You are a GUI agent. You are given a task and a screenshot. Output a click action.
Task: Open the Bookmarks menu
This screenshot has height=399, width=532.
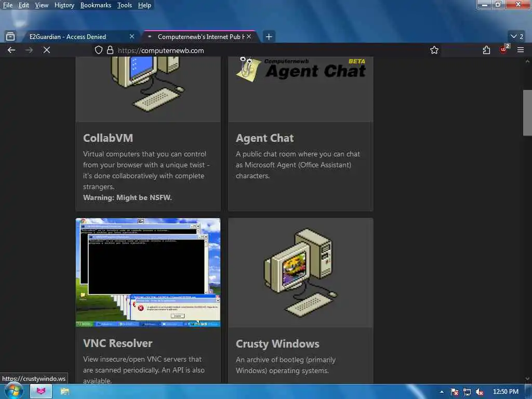click(96, 5)
